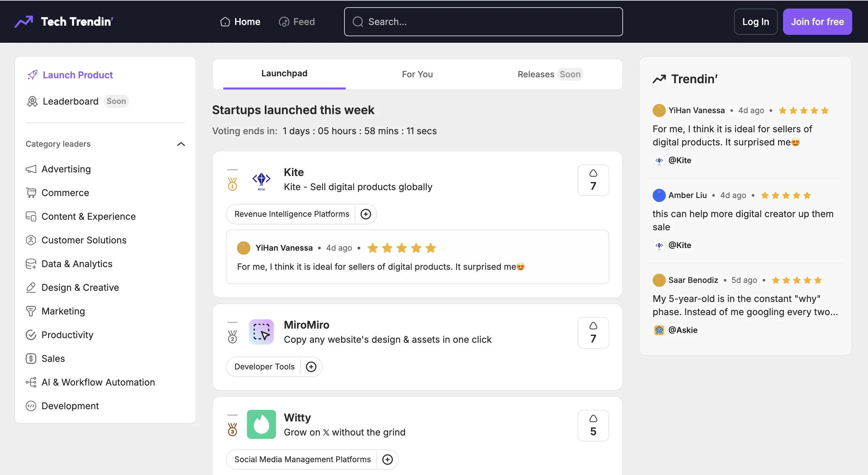Expand tags next to Developer Tools
The height and width of the screenshot is (475, 868).
[x=311, y=366]
